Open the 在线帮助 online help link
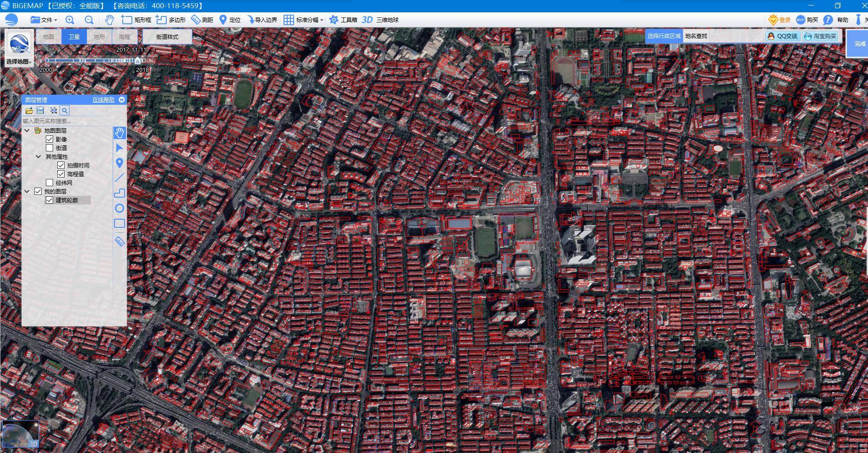The image size is (868, 453). coord(104,100)
